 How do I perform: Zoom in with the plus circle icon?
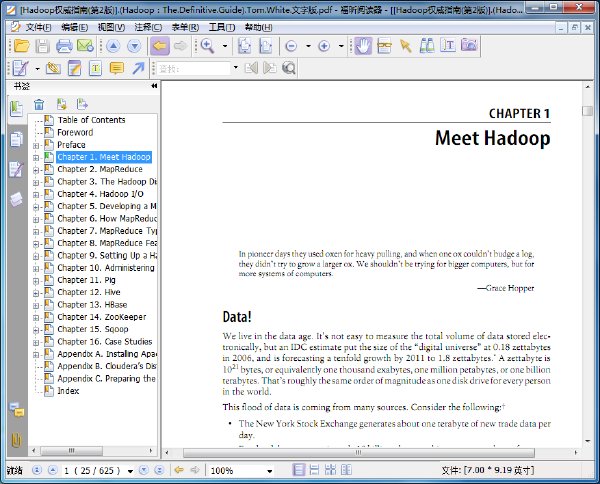324,46
